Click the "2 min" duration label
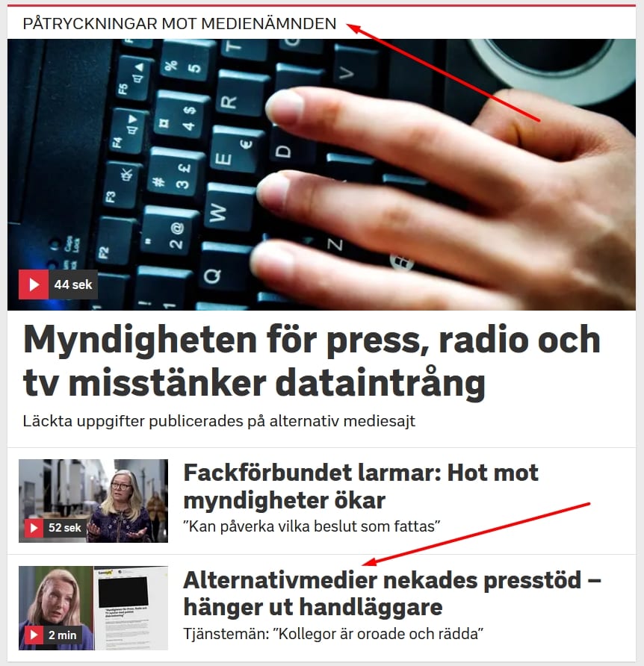Screen dimensions: 644x666 click(63, 635)
